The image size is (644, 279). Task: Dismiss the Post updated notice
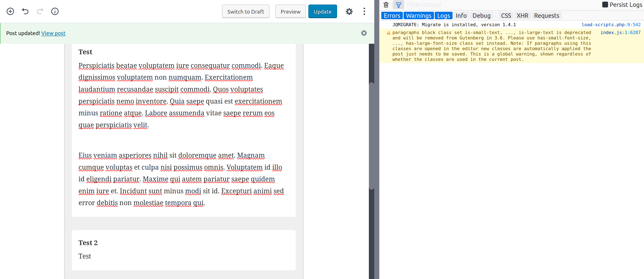(x=364, y=33)
